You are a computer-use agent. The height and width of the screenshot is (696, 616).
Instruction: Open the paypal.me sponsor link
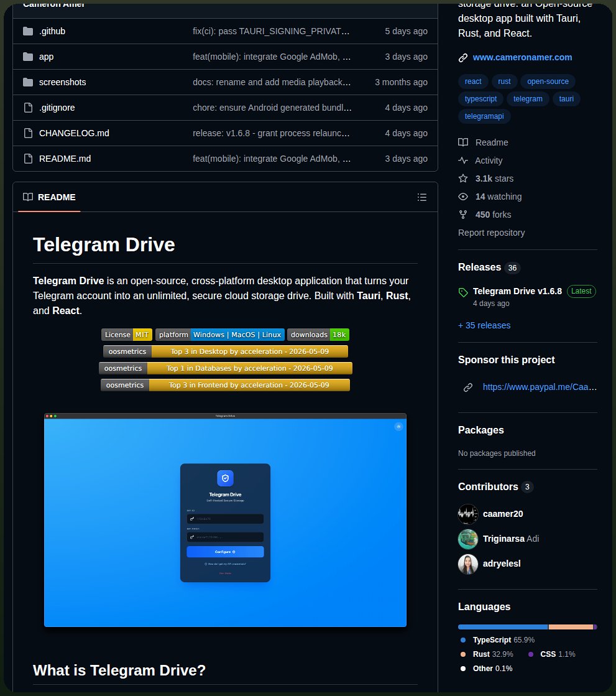coord(540,387)
